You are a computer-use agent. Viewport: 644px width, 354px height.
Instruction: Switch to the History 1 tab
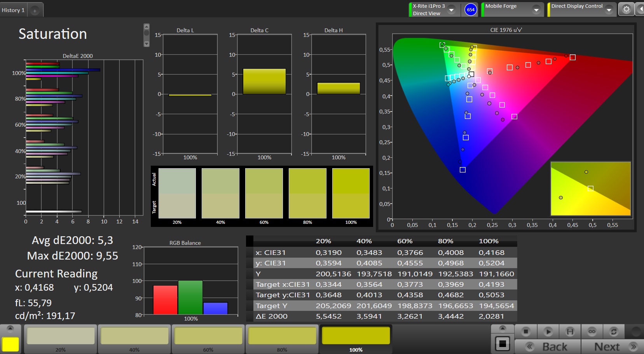tap(13, 10)
